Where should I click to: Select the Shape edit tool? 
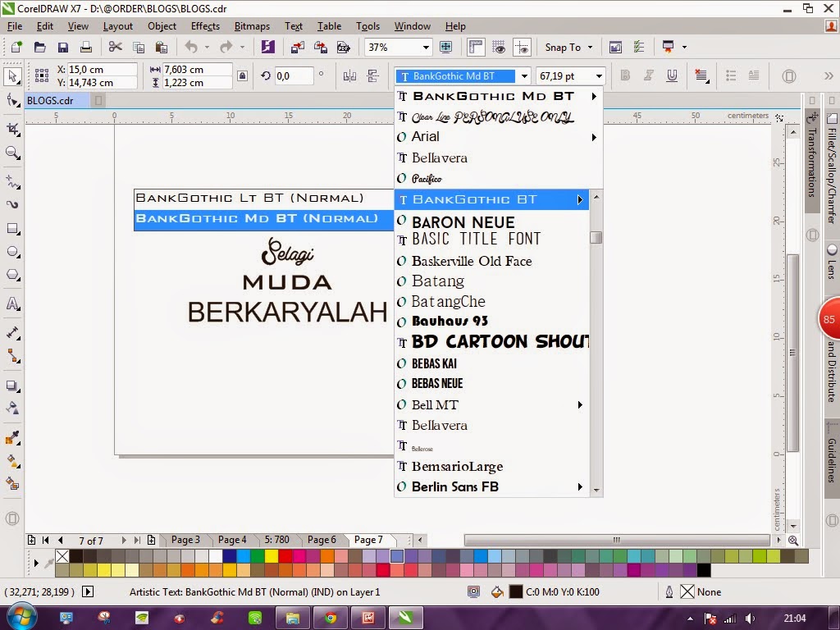11,101
